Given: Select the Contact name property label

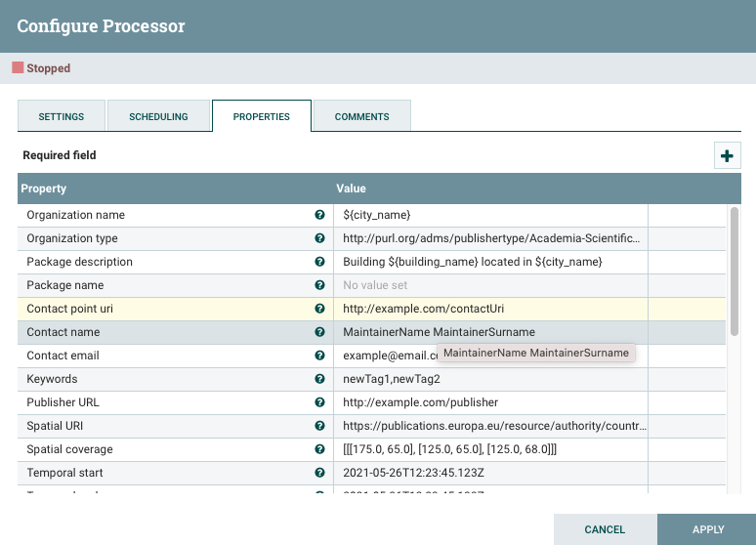Looking at the screenshot, I should 63,332.
